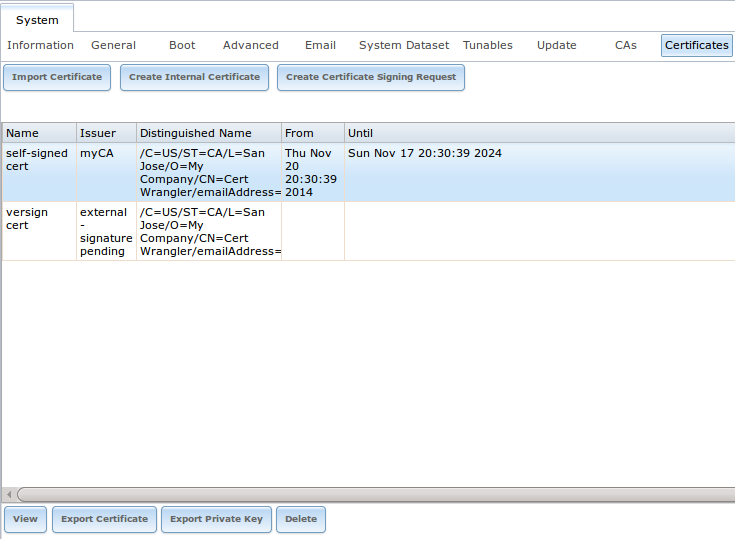Image resolution: width=735 pixels, height=539 pixels.
Task: Open the Tunables tab
Action: point(488,45)
